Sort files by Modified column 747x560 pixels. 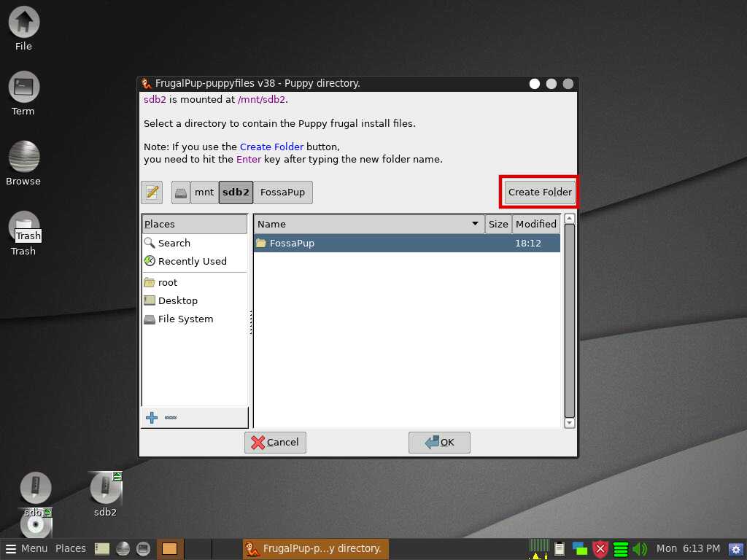[x=535, y=224]
